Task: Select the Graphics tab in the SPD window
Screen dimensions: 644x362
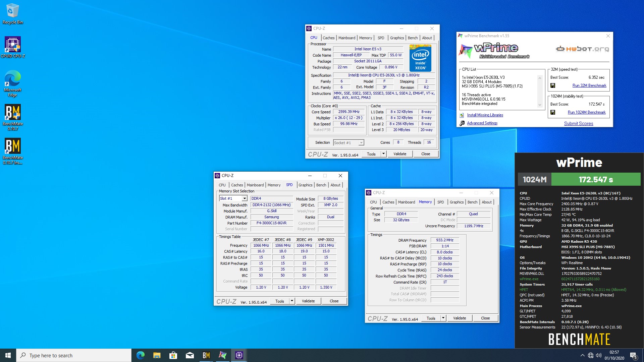Action: pos(305,185)
